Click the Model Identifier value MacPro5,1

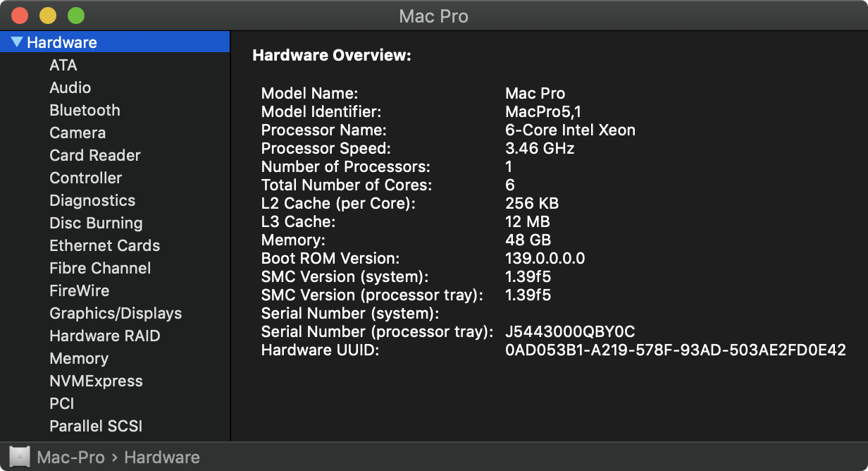click(x=543, y=111)
